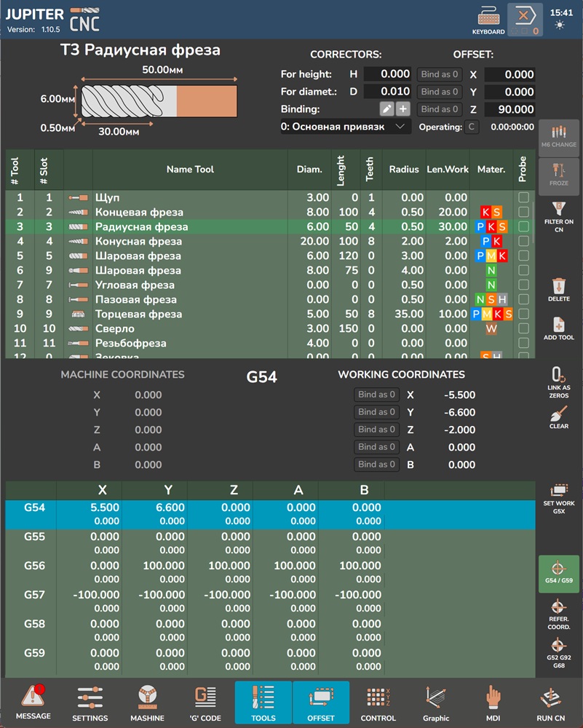
Task: Open the on-screen keyboard
Action: click(x=488, y=20)
